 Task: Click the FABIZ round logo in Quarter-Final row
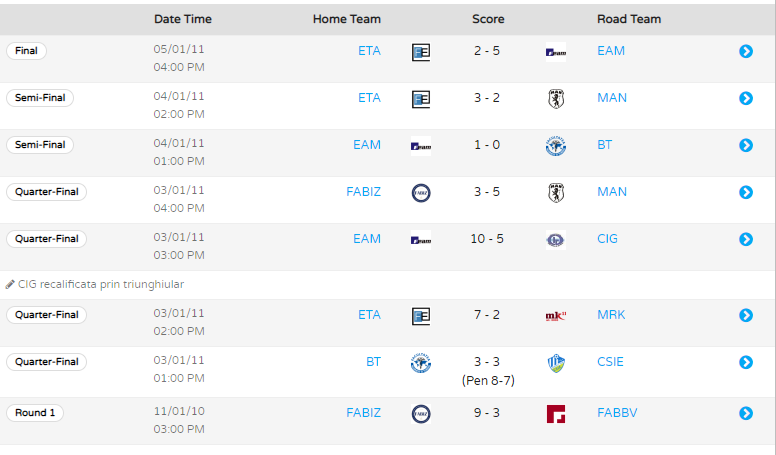[421, 193]
